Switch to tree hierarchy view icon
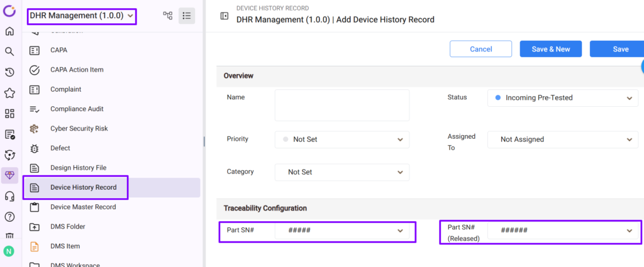Image resolution: width=644 pixels, height=267 pixels. click(x=168, y=16)
